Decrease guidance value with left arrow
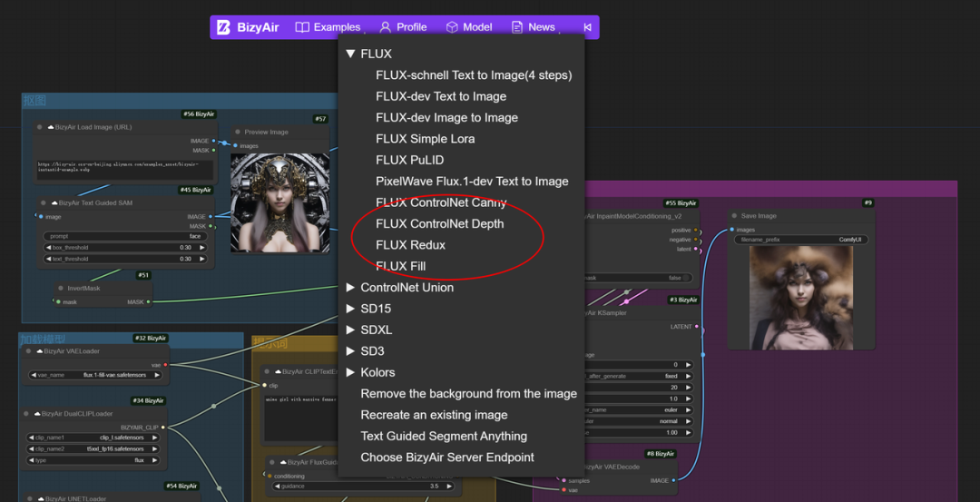The height and width of the screenshot is (502, 980). (277, 487)
